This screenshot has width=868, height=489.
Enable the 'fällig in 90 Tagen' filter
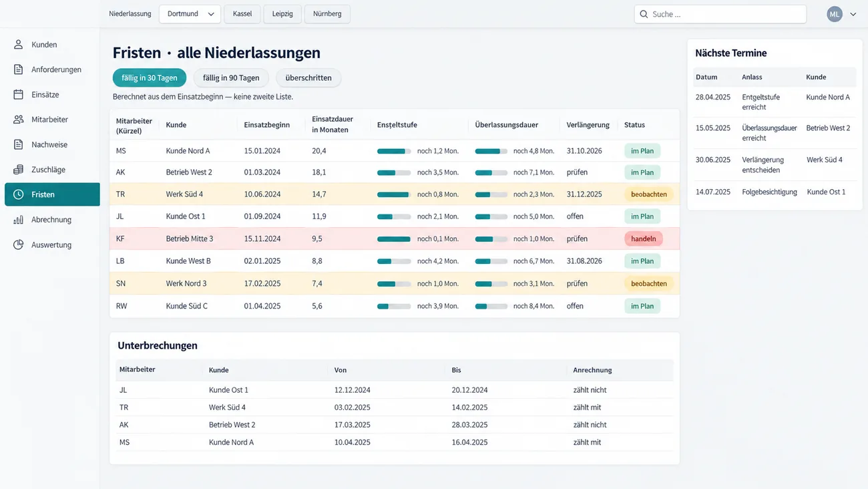231,78
